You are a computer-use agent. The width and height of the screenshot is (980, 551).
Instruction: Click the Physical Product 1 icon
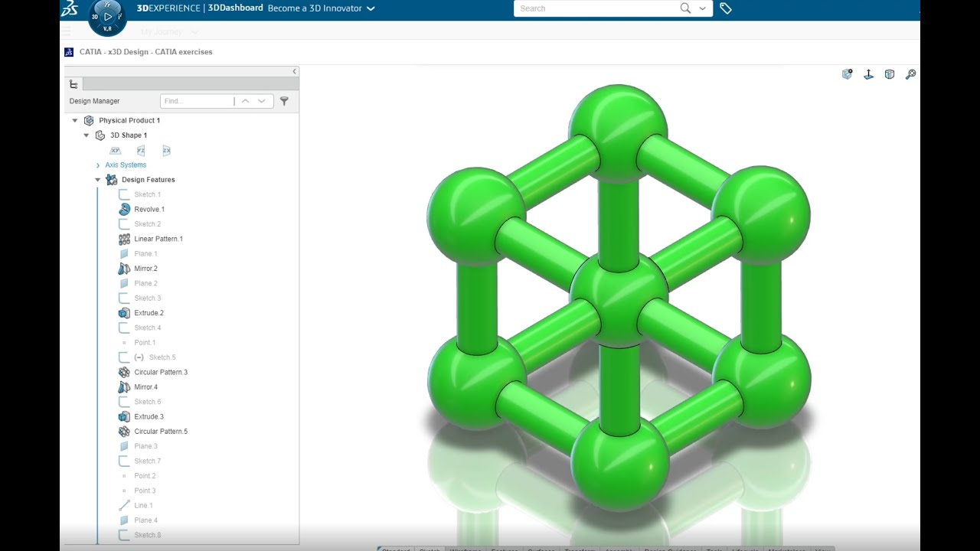[89, 120]
